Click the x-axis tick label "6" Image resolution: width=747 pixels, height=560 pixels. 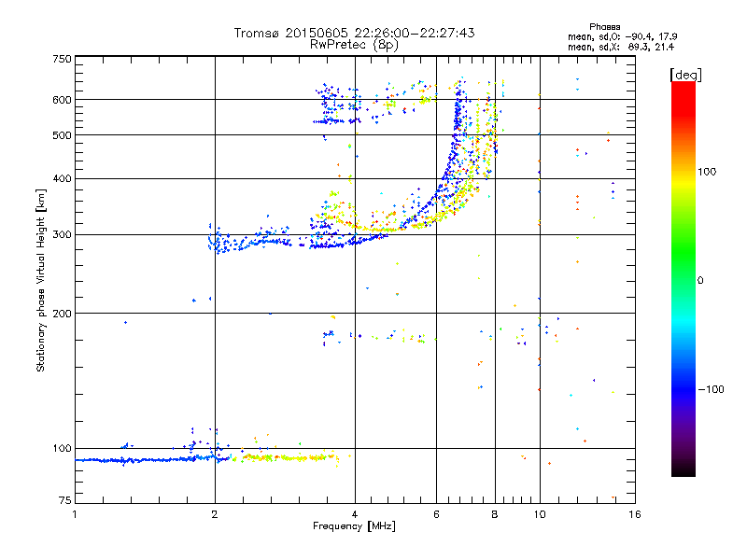[x=436, y=514]
